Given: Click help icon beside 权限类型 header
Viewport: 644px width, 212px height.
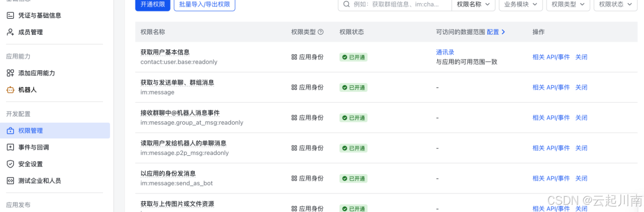Looking at the screenshot, I should pyautogui.click(x=321, y=32).
